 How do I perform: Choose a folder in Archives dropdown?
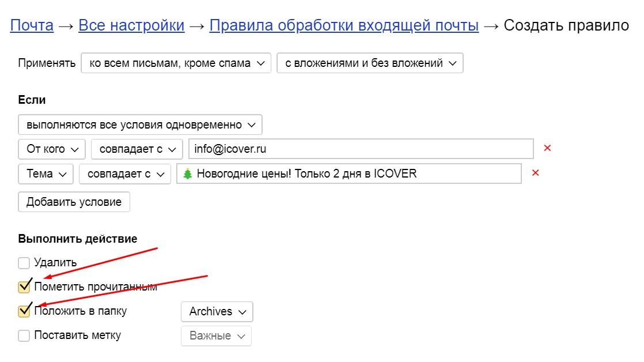pos(217,311)
